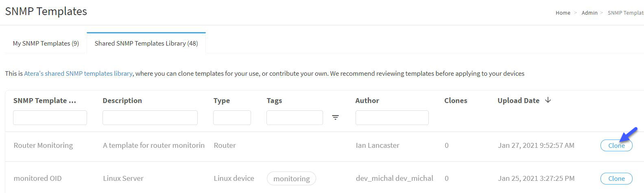
Task: Select the Type filter input
Action: point(232,118)
